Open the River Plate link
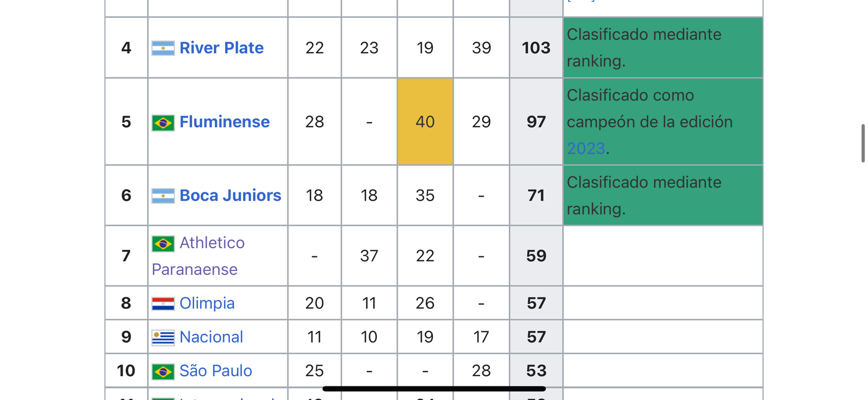Image resolution: width=868 pixels, height=400 pixels. (221, 48)
